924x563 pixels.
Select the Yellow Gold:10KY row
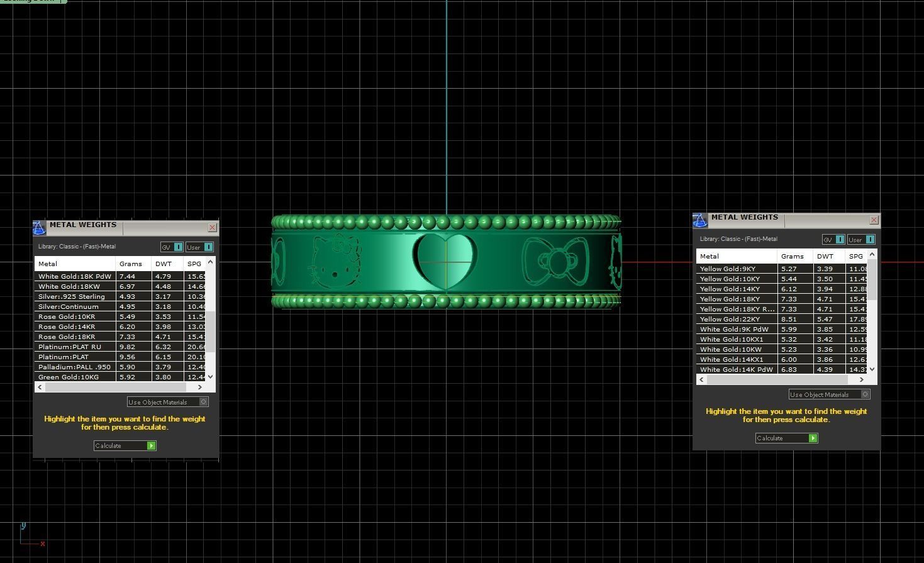(782, 279)
